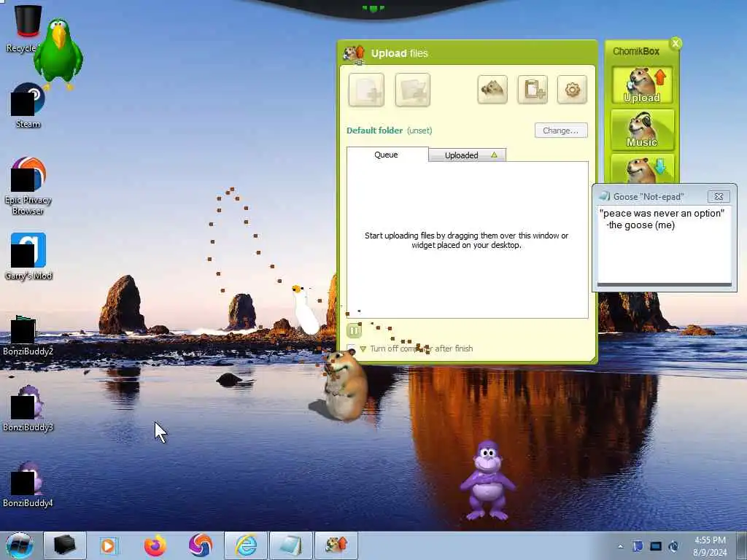
Task: Pause the upload queue
Action: pyautogui.click(x=354, y=330)
